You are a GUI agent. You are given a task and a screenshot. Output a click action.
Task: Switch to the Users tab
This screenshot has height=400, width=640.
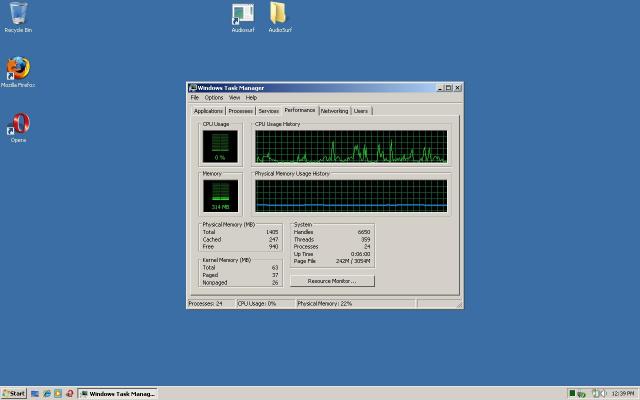coord(361,111)
